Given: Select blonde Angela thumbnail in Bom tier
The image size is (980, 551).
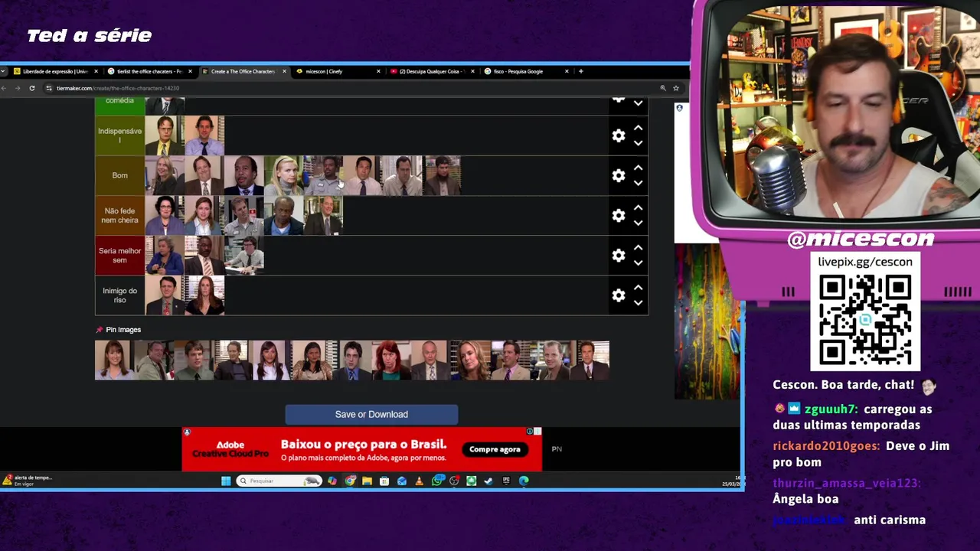Looking at the screenshot, I should tap(284, 175).
